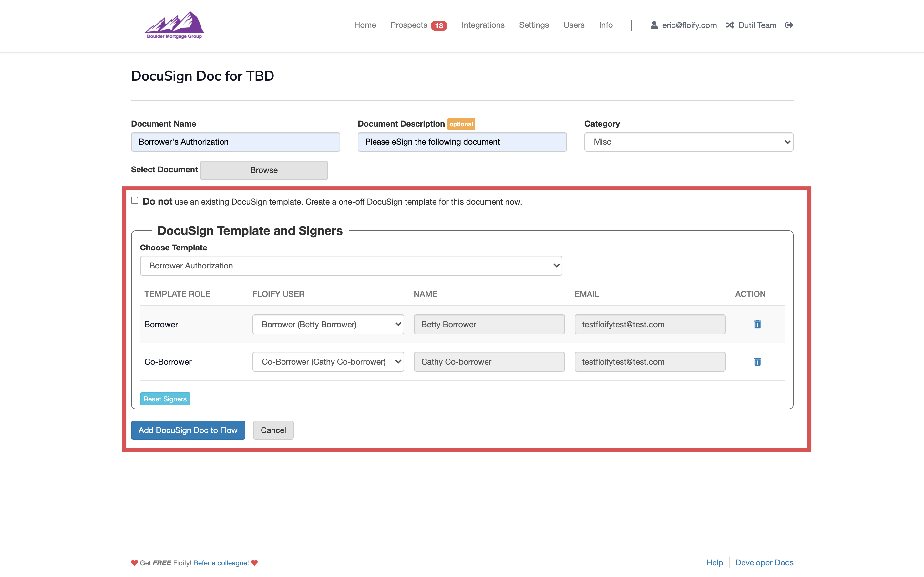Click the Prospects 18 notification badge
This screenshot has width=924, height=577.
tap(439, 25)
